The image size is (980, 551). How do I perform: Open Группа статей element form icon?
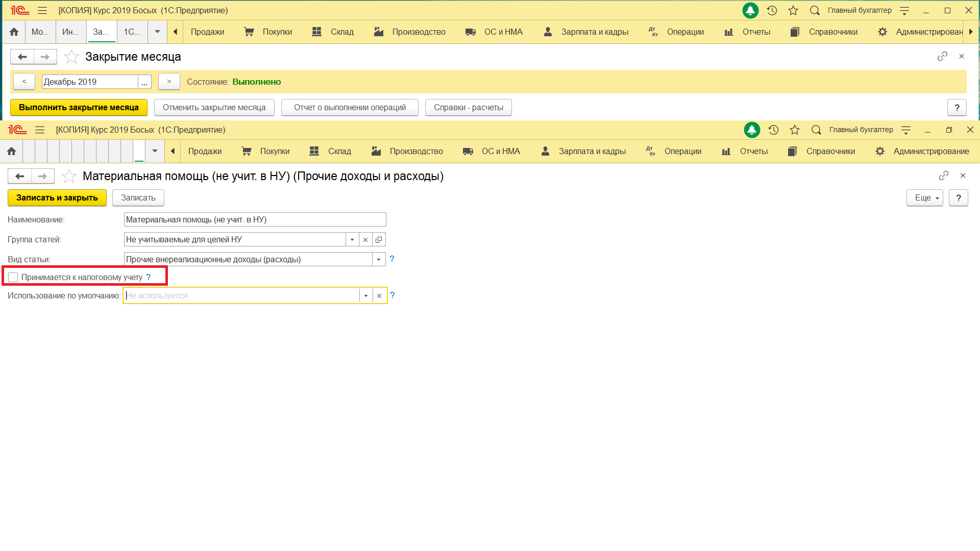(x=379, y=239)
